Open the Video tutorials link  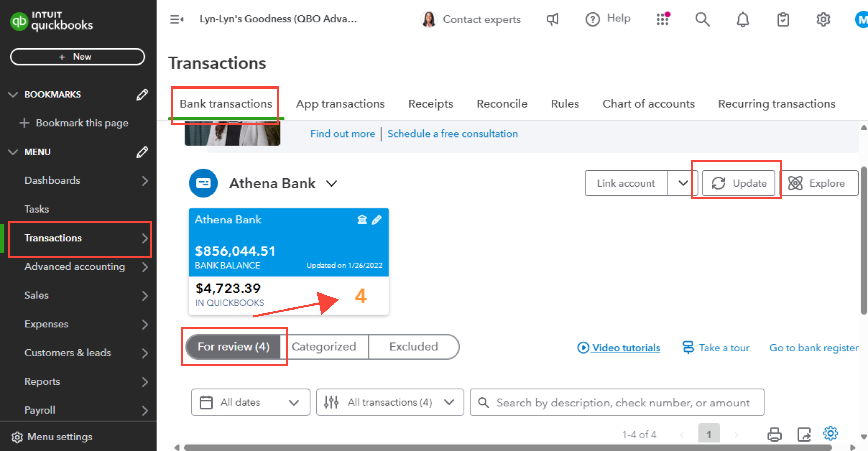(619, 348)
